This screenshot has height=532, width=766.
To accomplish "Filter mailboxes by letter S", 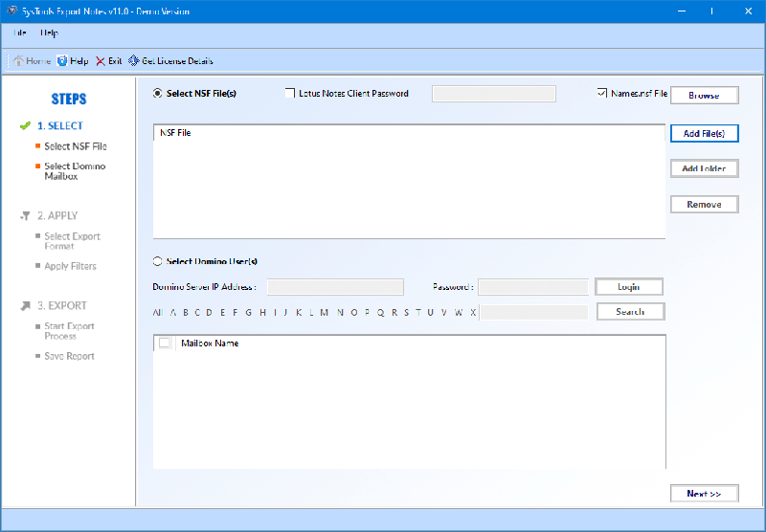I will click(x=406, y=312).
